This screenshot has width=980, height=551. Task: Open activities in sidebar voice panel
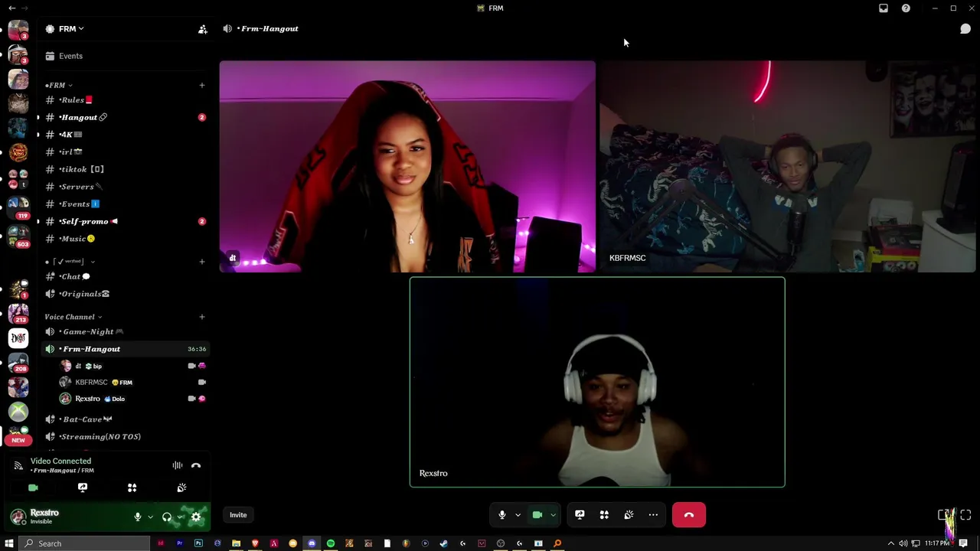(132, 487)
